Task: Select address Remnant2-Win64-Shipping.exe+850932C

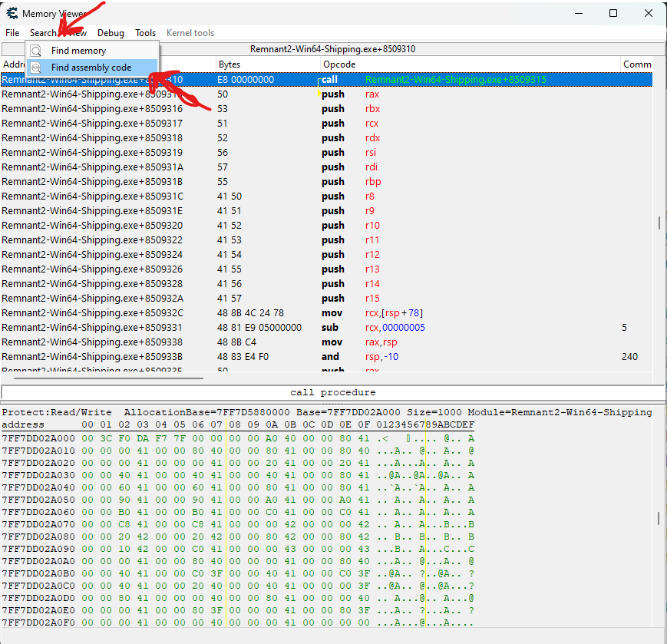Action: [92, 312]
